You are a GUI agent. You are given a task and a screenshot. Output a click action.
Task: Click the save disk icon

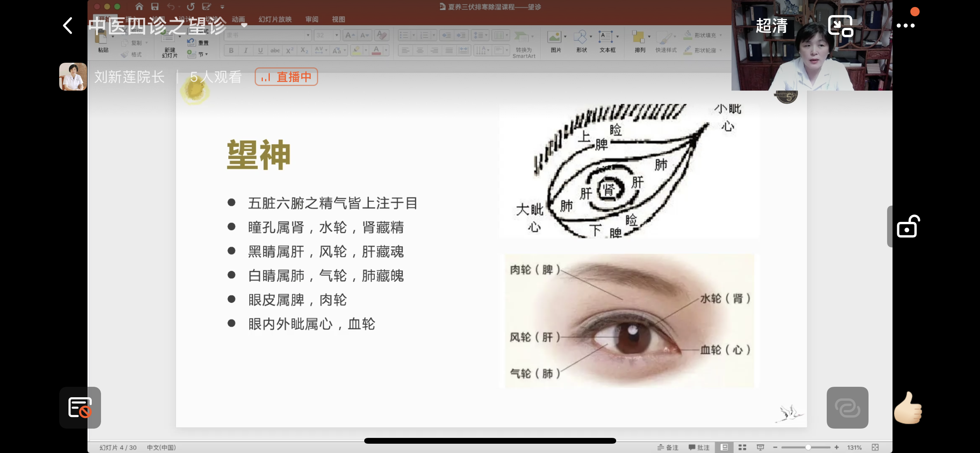click(155, 7)
